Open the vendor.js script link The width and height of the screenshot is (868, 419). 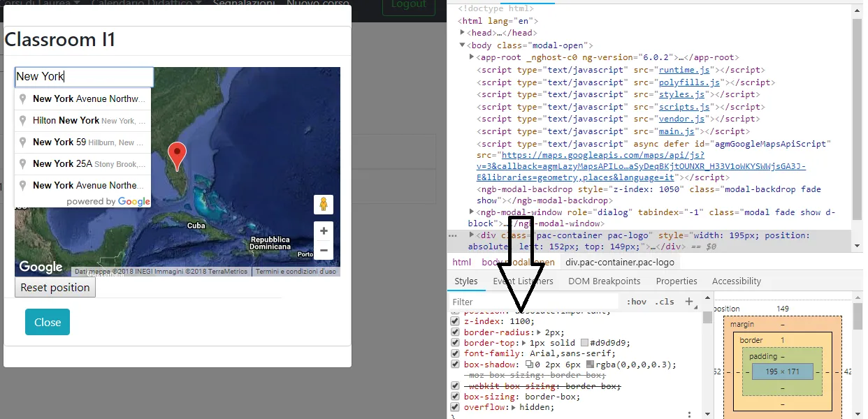(x=681, y=119)
